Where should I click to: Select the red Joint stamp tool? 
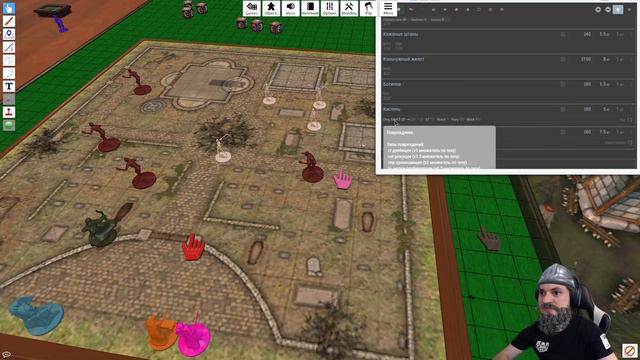pos(9,112)
